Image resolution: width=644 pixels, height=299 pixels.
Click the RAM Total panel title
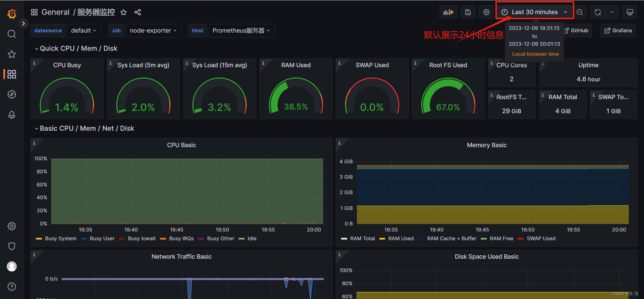563,97
